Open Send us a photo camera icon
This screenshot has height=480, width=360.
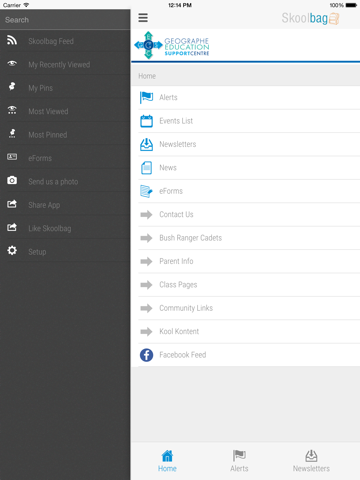tap(12, 180)
